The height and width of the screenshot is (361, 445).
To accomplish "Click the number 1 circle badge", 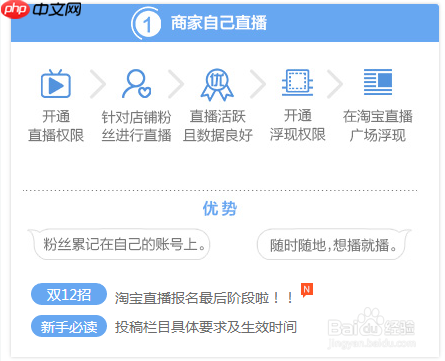I will click(x=146, y=24).
